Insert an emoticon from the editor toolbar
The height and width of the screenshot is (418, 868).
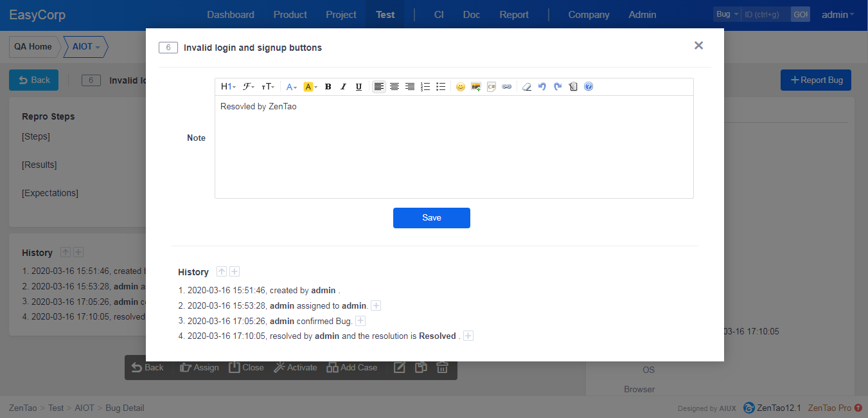click(460, 87)
